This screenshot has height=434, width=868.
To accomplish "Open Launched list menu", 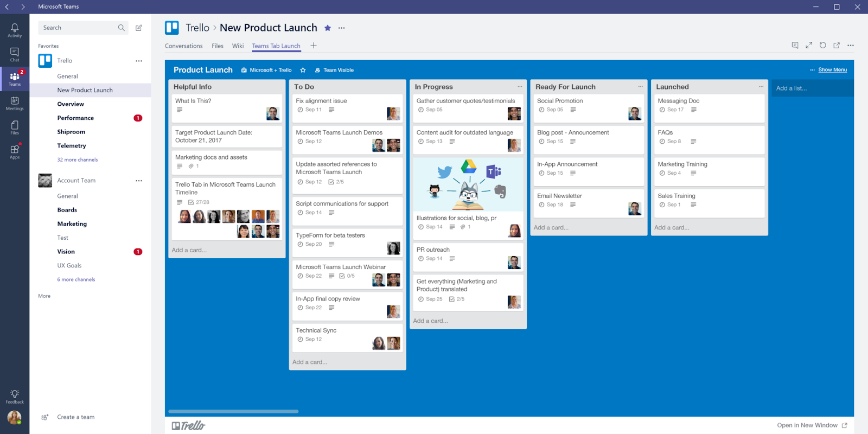I will coord(761,87).
